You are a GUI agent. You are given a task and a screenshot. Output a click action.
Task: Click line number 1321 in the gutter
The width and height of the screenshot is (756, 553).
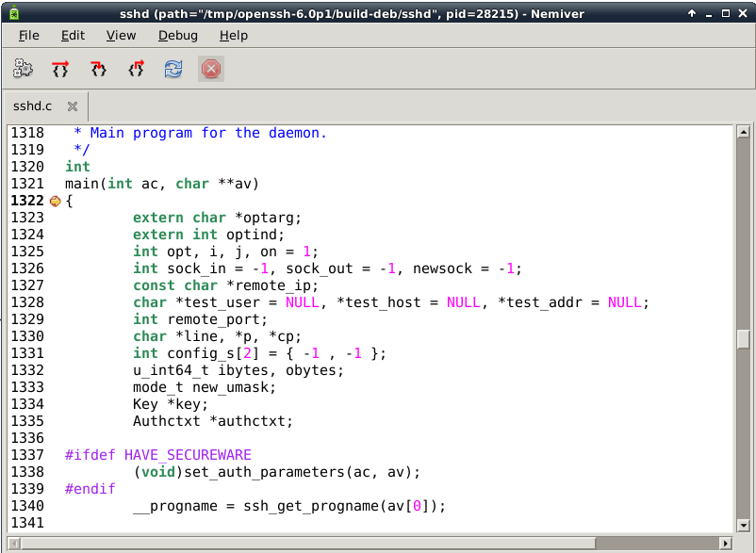[27, 184]
